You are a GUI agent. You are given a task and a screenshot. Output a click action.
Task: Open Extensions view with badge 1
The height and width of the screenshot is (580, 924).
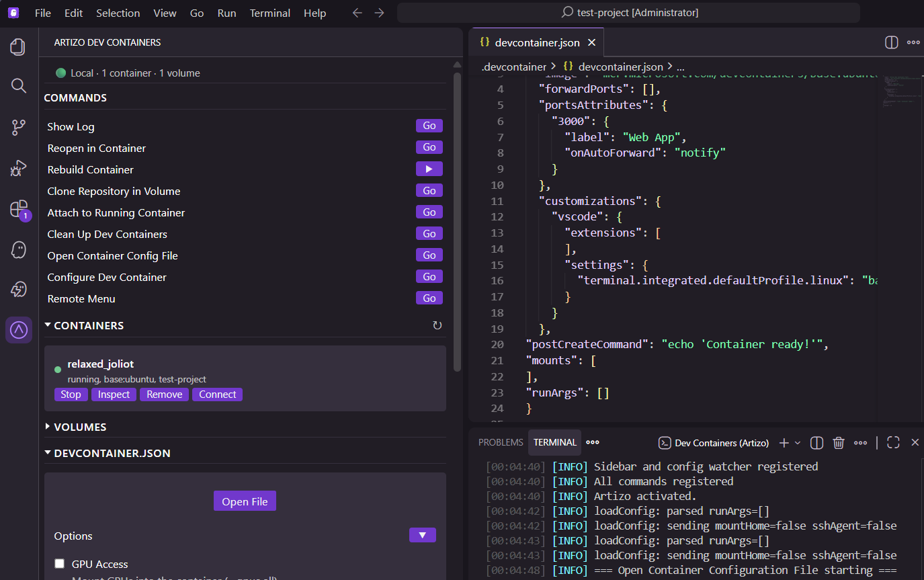[x=19, y=209]
